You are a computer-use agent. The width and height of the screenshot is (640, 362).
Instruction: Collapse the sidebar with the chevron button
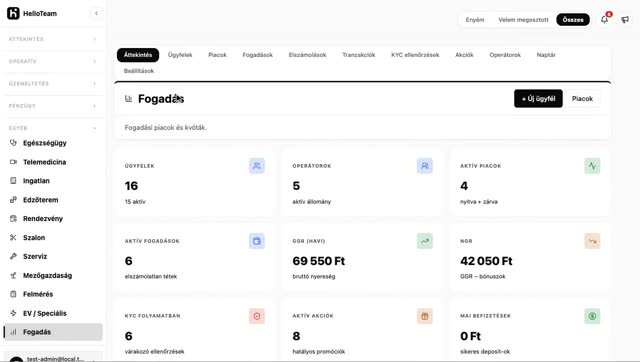[x=96, y=13]
